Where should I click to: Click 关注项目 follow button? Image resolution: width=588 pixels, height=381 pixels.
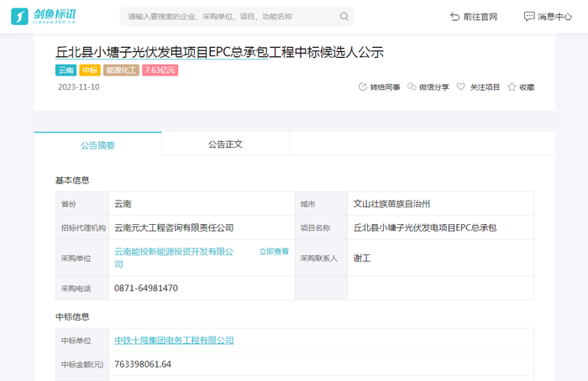coord(485,87)
